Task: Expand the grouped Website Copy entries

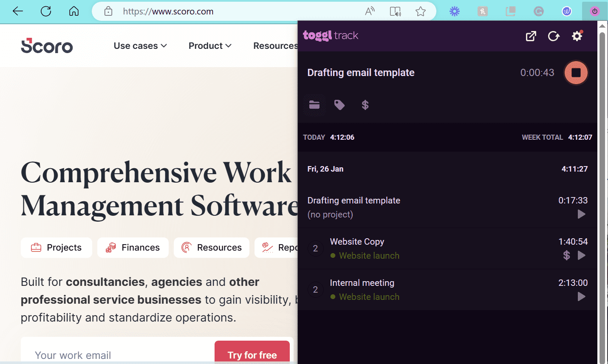Action: [315, 248]
